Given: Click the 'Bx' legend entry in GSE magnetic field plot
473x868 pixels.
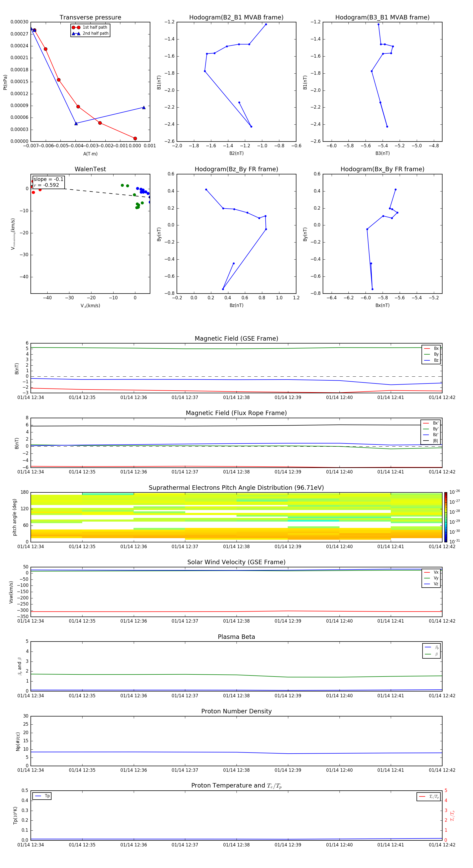Looking at the screenshot, I should 431,349.
